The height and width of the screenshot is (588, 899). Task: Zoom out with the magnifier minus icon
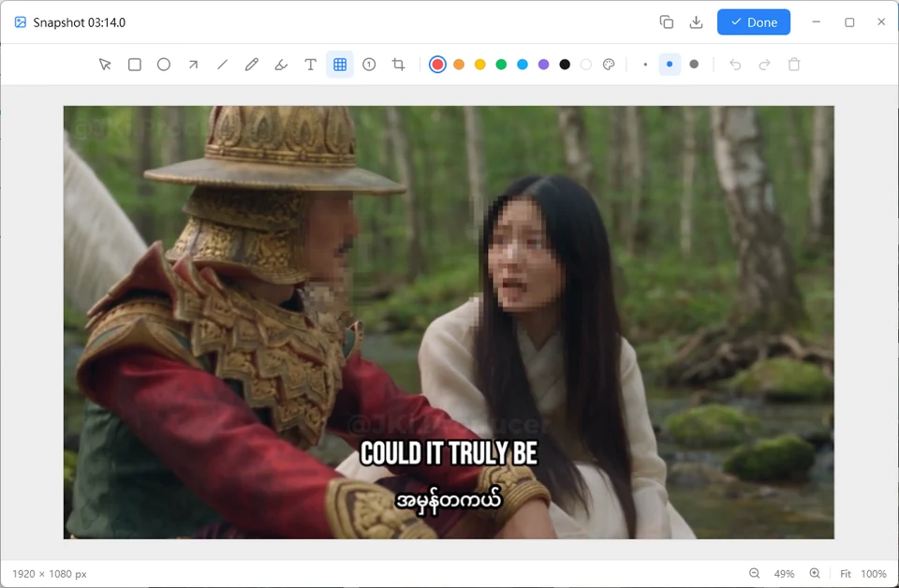tap(755, 574)
